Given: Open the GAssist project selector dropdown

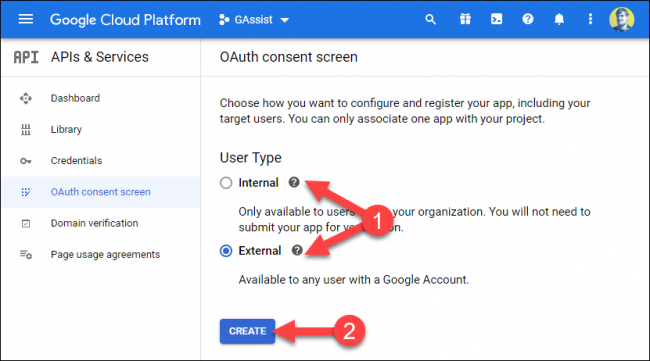Looking at the screenshot, I should click(x=254, y=20).
